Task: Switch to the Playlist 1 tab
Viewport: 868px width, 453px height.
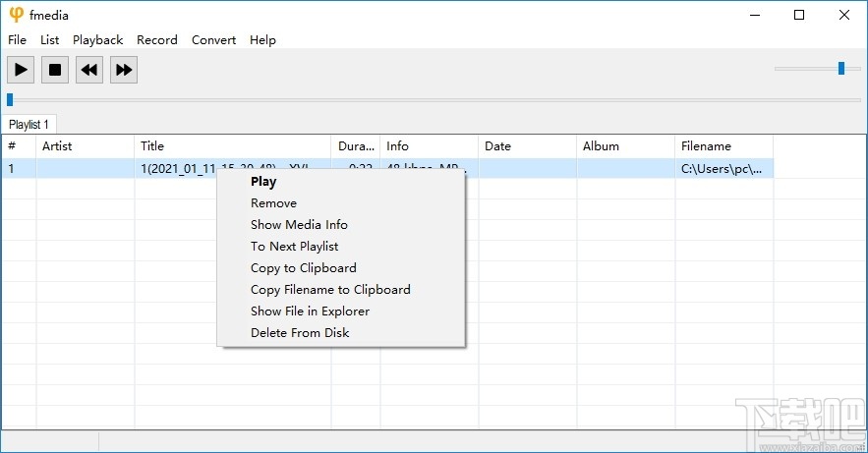Action: pyautogui.click(x=29, y=125)
